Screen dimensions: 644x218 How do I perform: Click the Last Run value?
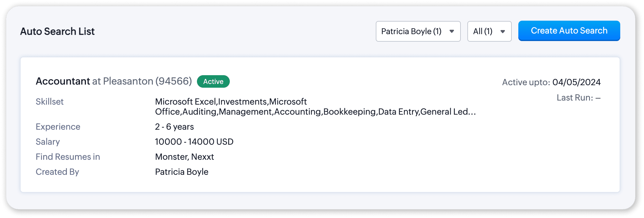pyautogui.click(x=598, y=98)
